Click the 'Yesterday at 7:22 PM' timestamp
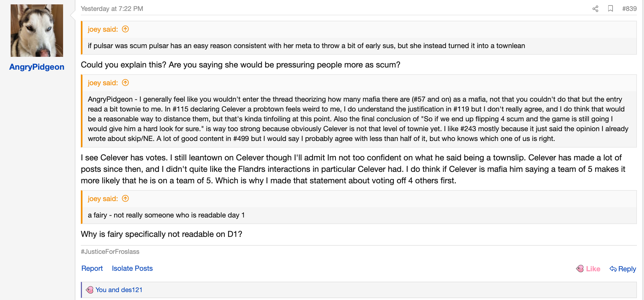644x300 pixels. pos(112,9)
